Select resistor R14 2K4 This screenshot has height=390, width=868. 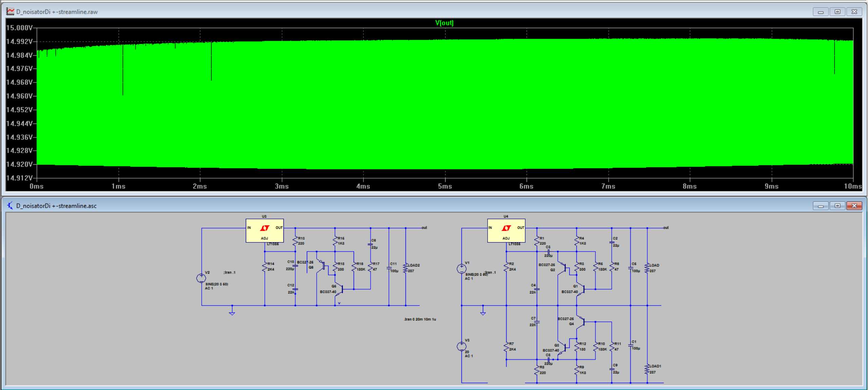click(265, 267)
